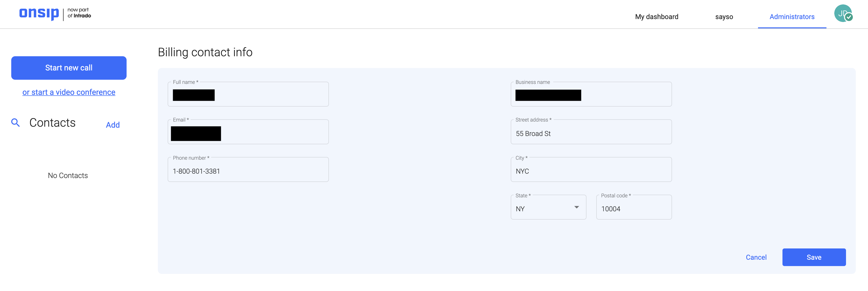Click the Phone number input field

coord(249,171)
